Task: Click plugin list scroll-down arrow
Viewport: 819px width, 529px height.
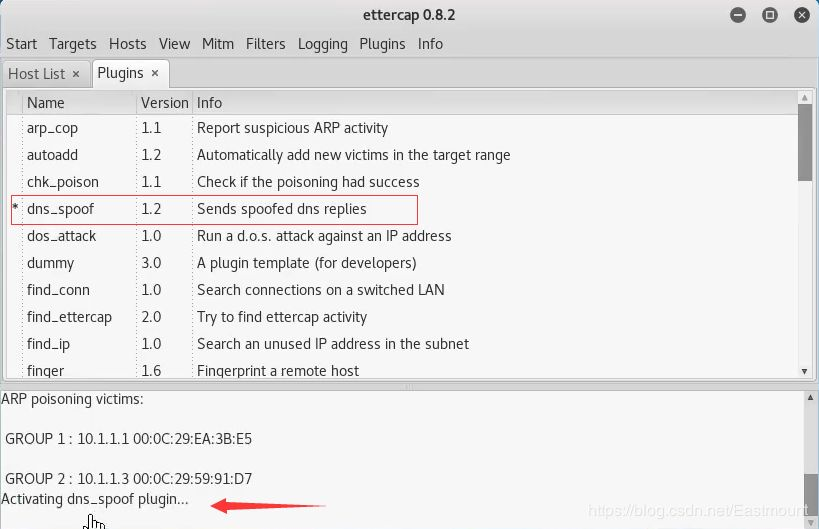Action: (x=804, y=371)
